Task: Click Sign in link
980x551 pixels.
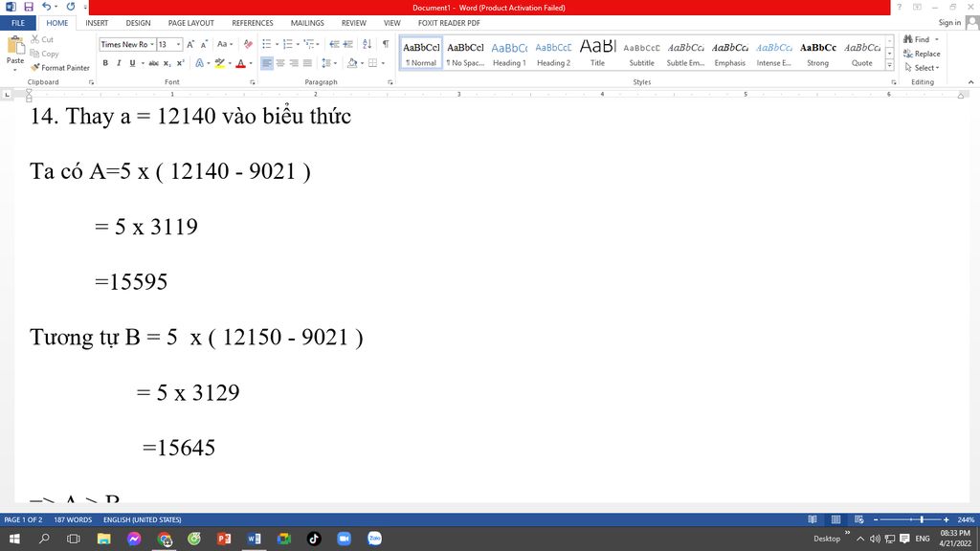Action: [x=949, y=23]
